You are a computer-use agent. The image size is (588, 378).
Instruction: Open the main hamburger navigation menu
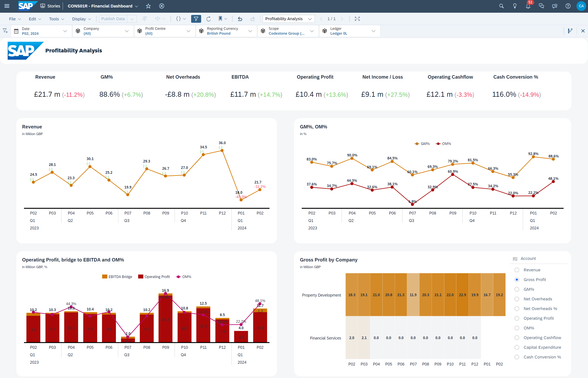[7, 6]
